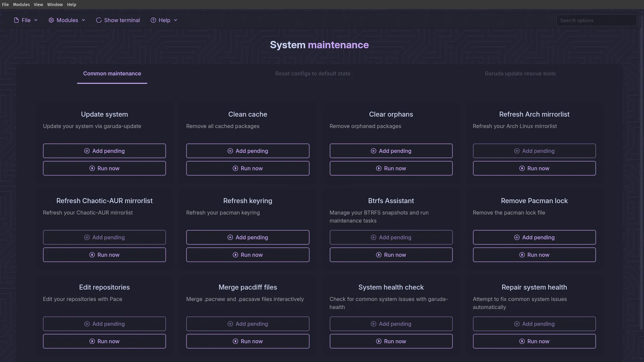Screen dimensions: 644x362
Task: Click play icon in Edit repositories Run now
Action: tap(92, 341)
